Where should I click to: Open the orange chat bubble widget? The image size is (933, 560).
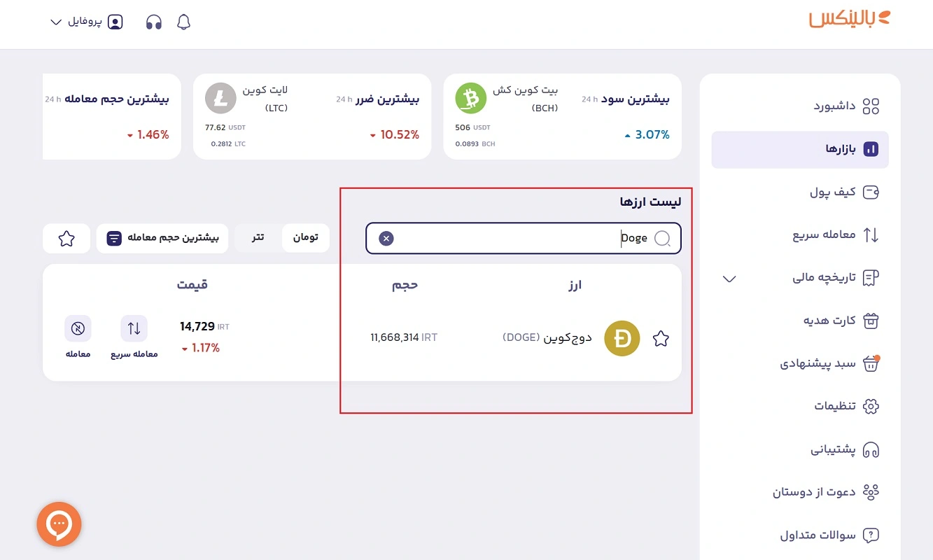click(x=59, y=524)
